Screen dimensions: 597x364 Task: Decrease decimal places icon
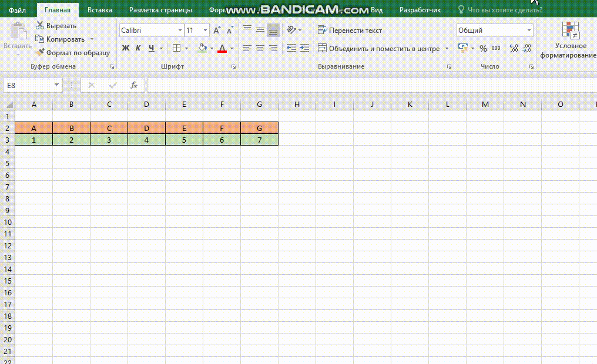tap(526, 48)
